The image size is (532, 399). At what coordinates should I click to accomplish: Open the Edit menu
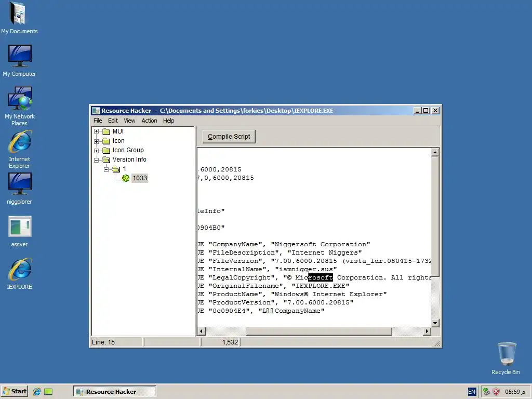click(113, 121)
